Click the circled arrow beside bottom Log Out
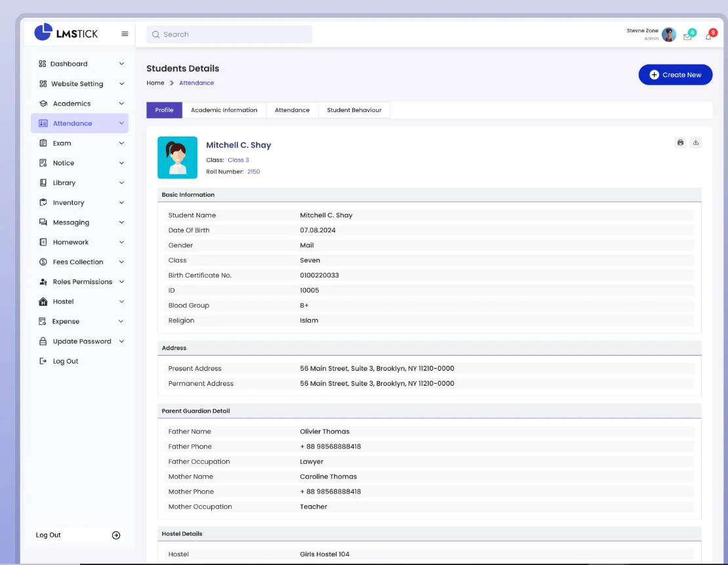This screenshot has height=565, width=728. [116, 535]
